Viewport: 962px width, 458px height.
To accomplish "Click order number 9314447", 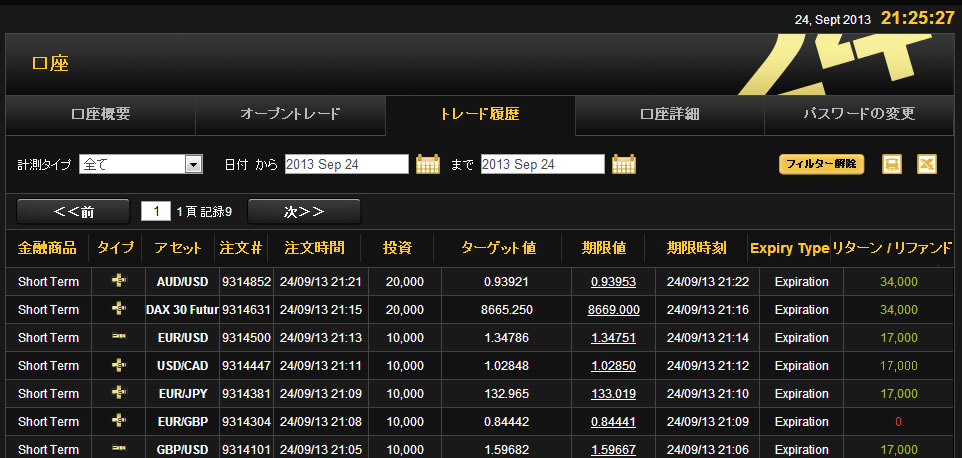I will click(x=246, y=365).
